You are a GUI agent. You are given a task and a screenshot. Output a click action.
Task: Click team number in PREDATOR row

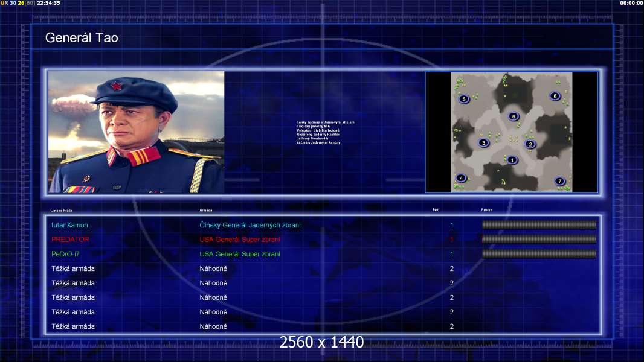[x=452, y=240]
